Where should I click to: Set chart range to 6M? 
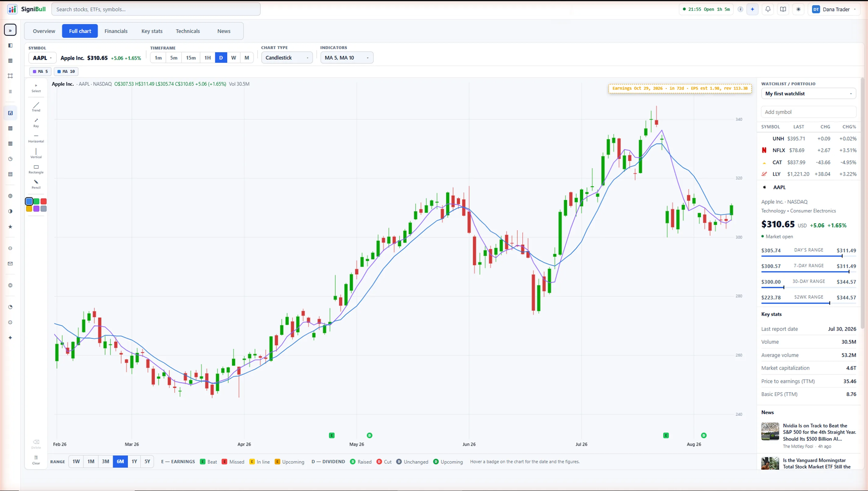pos(120,462)
